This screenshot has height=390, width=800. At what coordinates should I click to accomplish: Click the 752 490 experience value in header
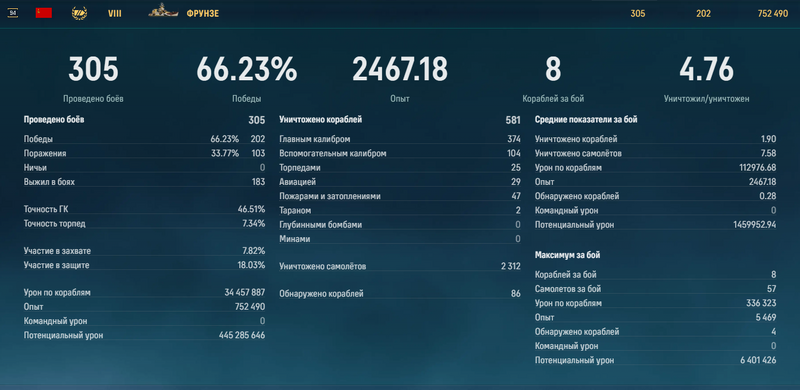click(x=773, y=14)
